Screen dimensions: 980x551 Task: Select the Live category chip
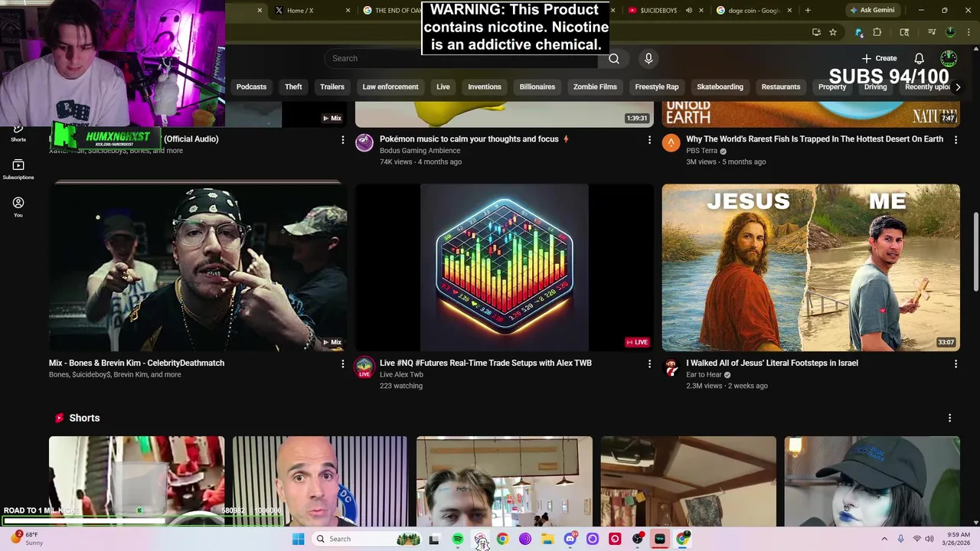[x=443, y=87]
